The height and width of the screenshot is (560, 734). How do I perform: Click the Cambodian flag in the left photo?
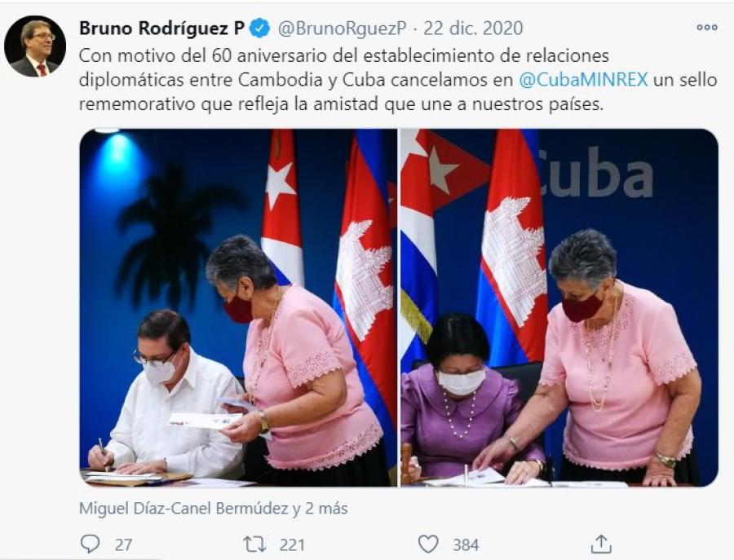point(365,290)
